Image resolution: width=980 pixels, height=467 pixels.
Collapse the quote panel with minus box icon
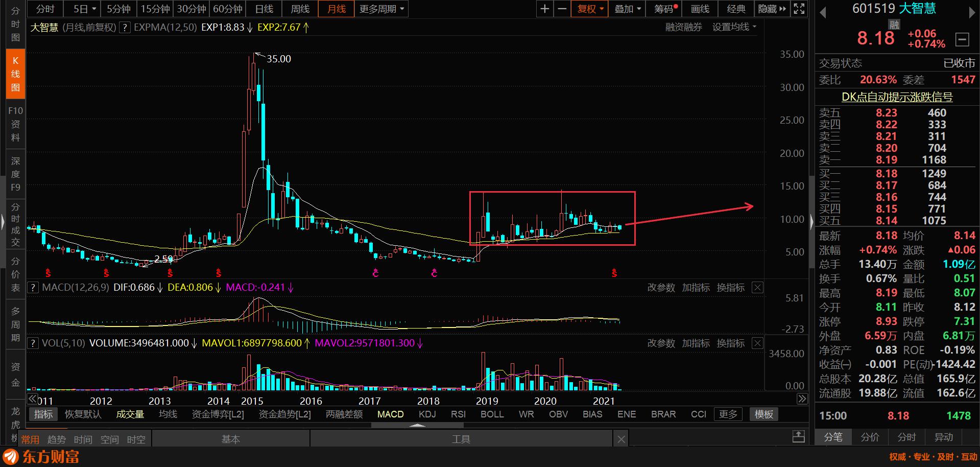[x=962, y=39]
